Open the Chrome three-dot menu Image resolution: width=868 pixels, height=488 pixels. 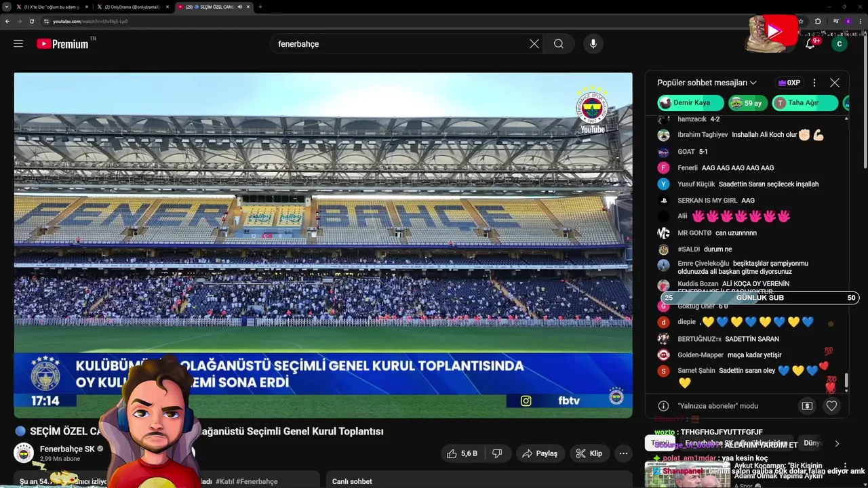860,21
